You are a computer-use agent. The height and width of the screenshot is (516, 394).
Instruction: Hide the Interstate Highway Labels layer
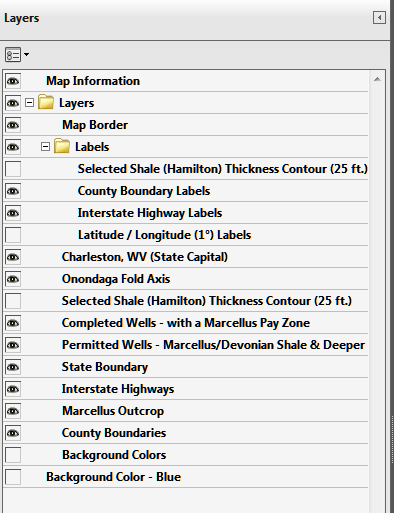click(x=13, y=213)
